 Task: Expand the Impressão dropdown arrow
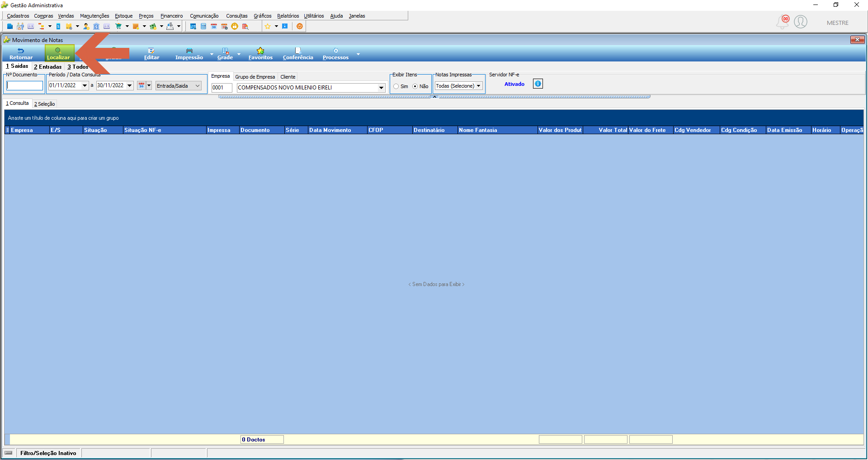pos(212,54)
